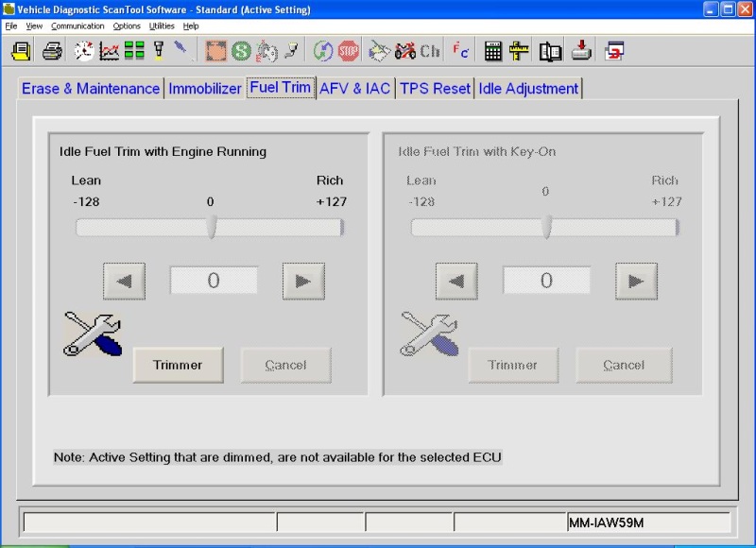Switch to the TPS Reset tab
This screenshot has width=756, height=548.
(x=435, y=89)
